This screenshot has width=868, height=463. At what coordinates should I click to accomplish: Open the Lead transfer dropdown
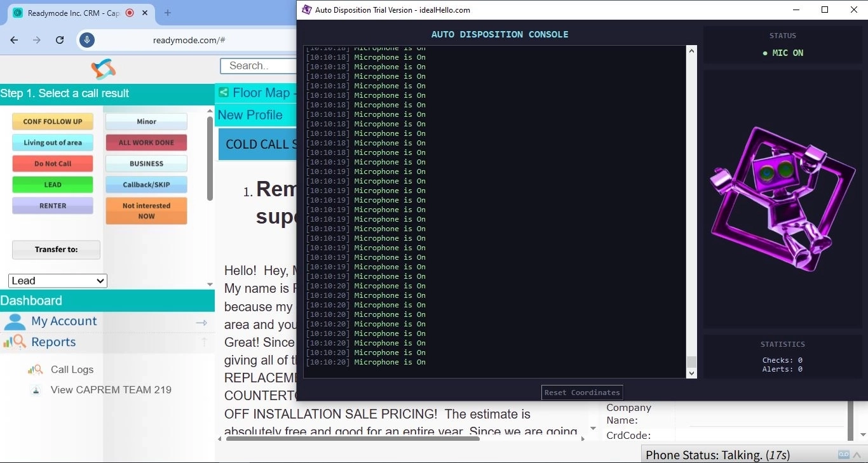pos(58,281)
